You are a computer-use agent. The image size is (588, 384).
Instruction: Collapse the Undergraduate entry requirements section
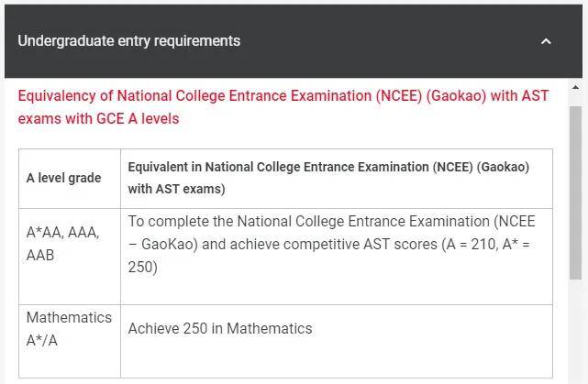546,41
